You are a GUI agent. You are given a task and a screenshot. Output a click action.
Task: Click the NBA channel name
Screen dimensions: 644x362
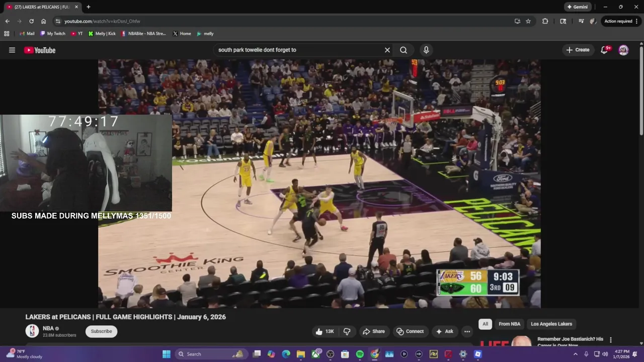point(48,328)
